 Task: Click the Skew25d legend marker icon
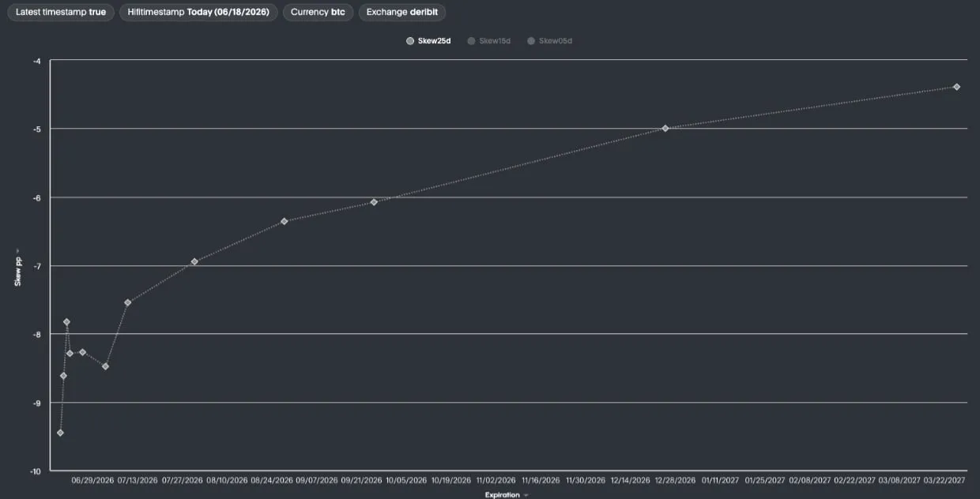(x=409, y=41)
